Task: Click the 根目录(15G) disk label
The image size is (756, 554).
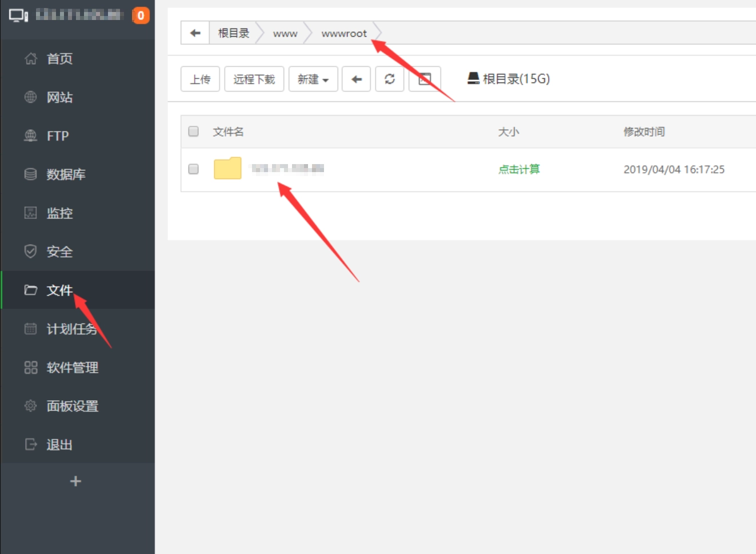Action: tap(516, 79)
